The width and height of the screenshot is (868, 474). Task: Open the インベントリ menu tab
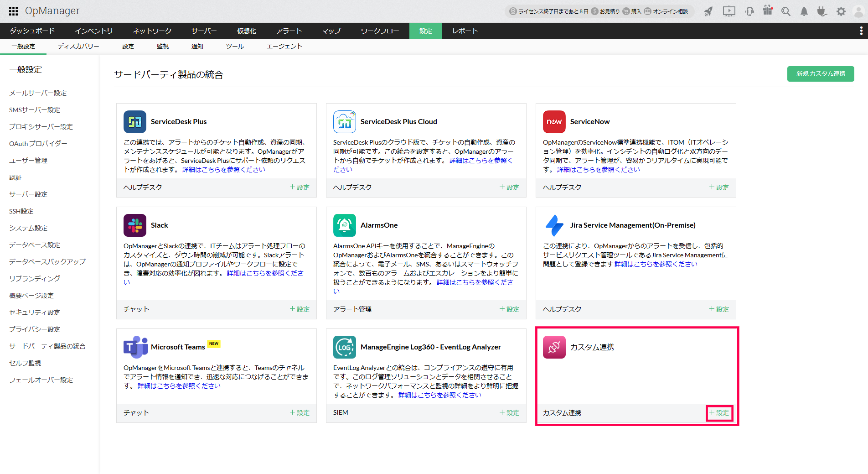click(93, 31)
